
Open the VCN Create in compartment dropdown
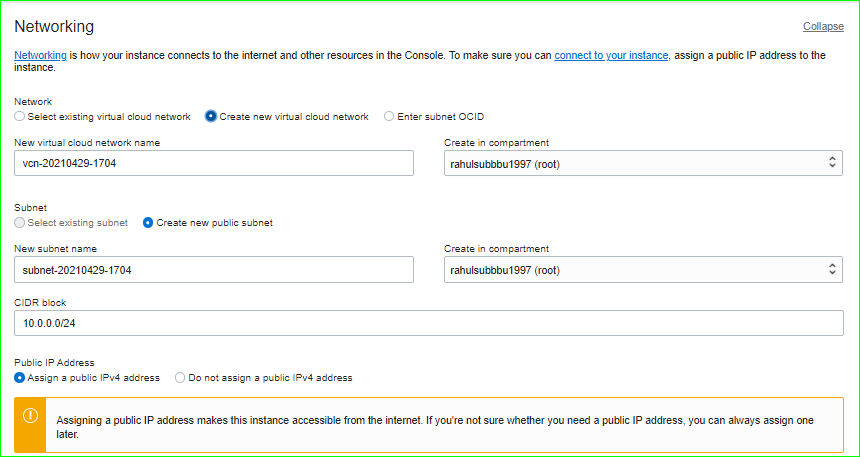click(x=643, y=163)
